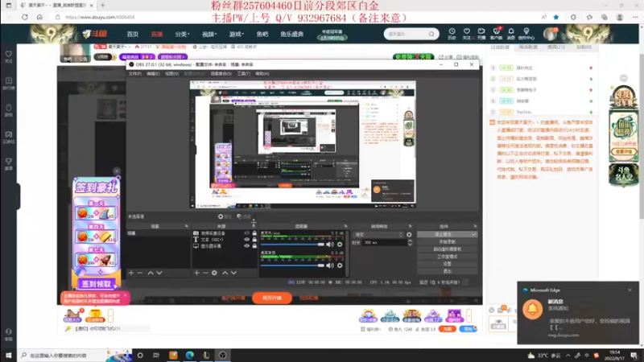This screenshot has width=644, height=362.
Task: Open transition properties gear icon
Action: point(409,235)
